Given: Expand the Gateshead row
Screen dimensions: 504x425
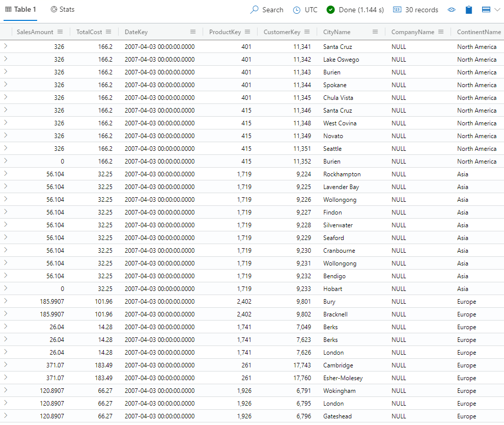Looking at the screenshot, I should pos(6,416).
